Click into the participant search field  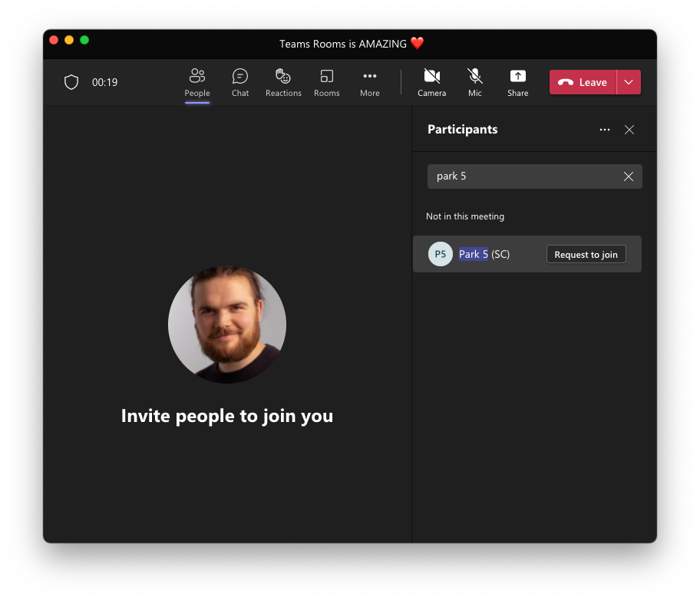[x=534, y=176]
